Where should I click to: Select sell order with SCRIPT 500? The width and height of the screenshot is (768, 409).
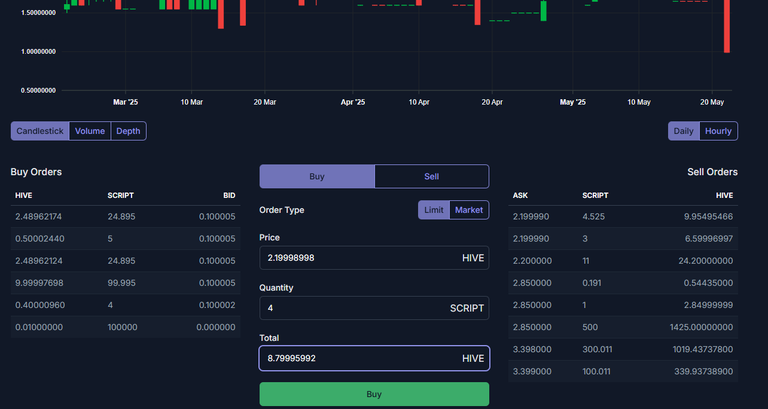[623, 327]
